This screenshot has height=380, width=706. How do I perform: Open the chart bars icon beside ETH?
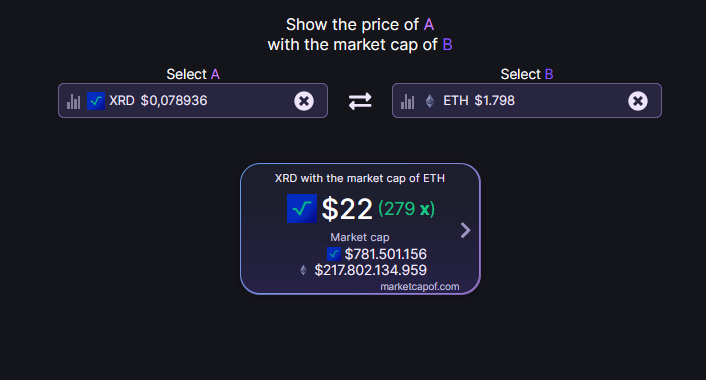click(x=407, y=101)
